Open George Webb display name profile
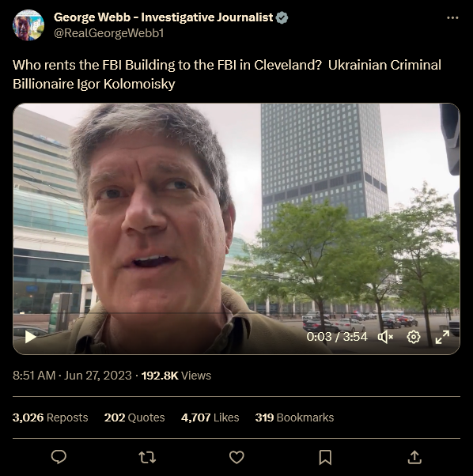The height and width of the screenshot is (476, 473). (163, 17)
